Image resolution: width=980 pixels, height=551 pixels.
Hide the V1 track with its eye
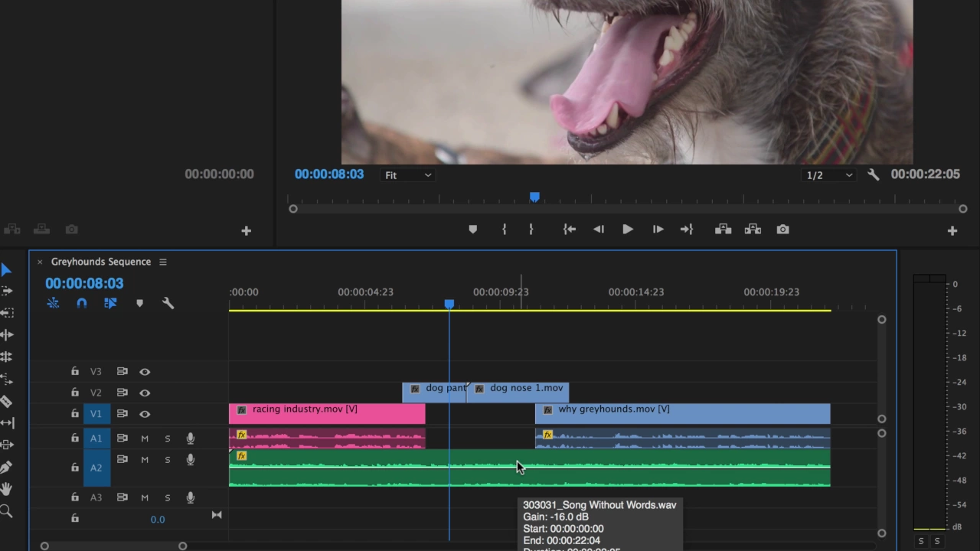click(145, 414)
